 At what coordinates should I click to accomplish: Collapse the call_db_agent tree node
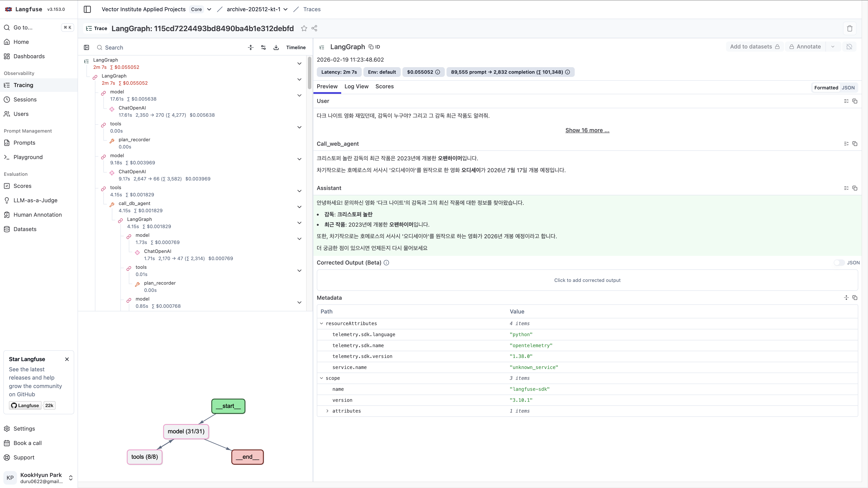(299, 207)
